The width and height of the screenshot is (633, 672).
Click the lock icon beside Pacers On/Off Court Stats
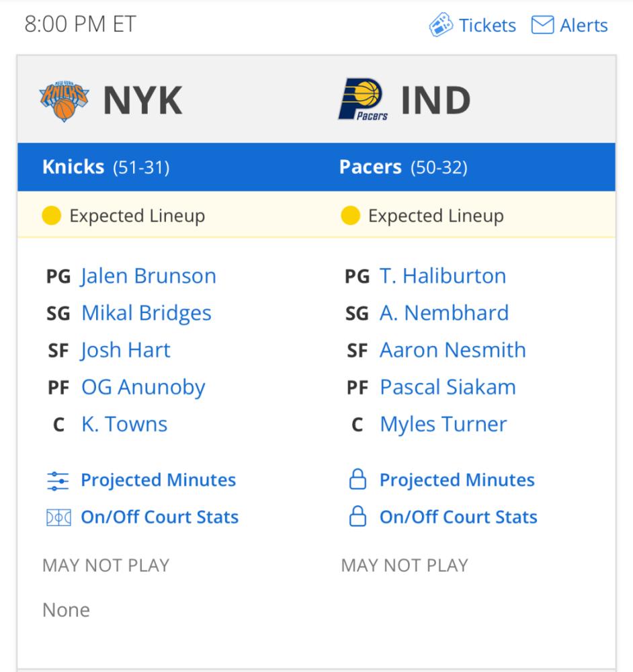[357, 516]
